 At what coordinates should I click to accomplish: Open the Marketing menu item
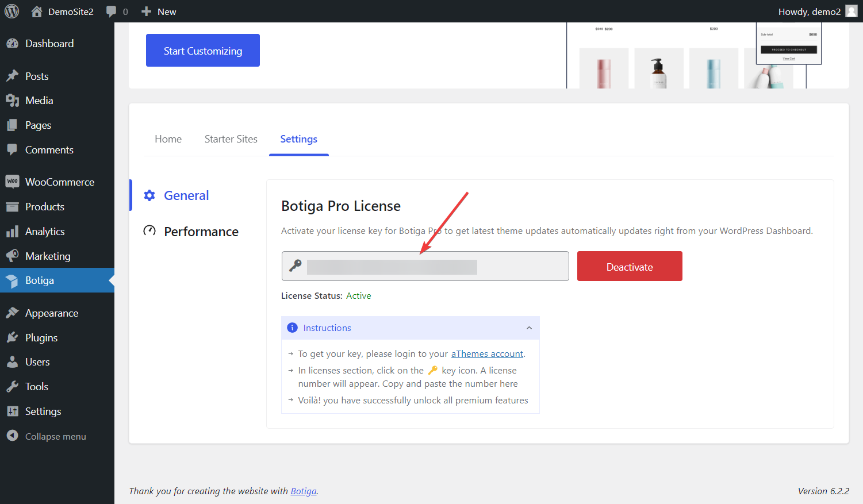point(48,256)
